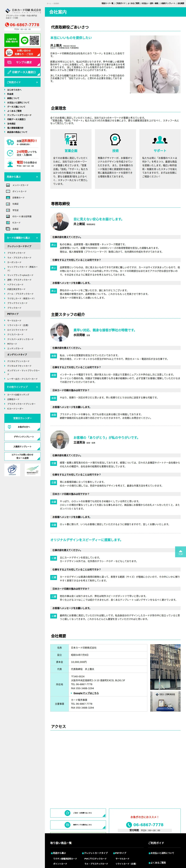Open エッチングカード sidebar link
Viewport: 186px width, 868px height.
[x=15, y=348]
